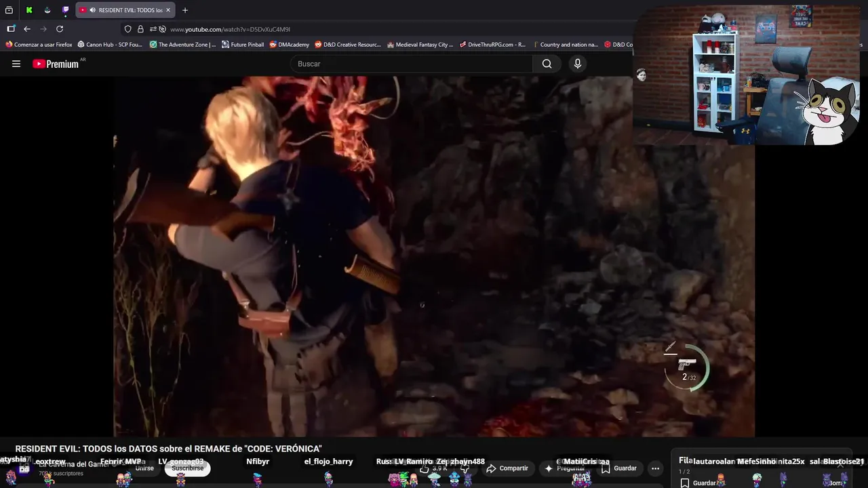Click the sidebar toggle icon beside the back arrow
Image resolution: width=868 pixels, height=488 pixels.
click(11, 29)
